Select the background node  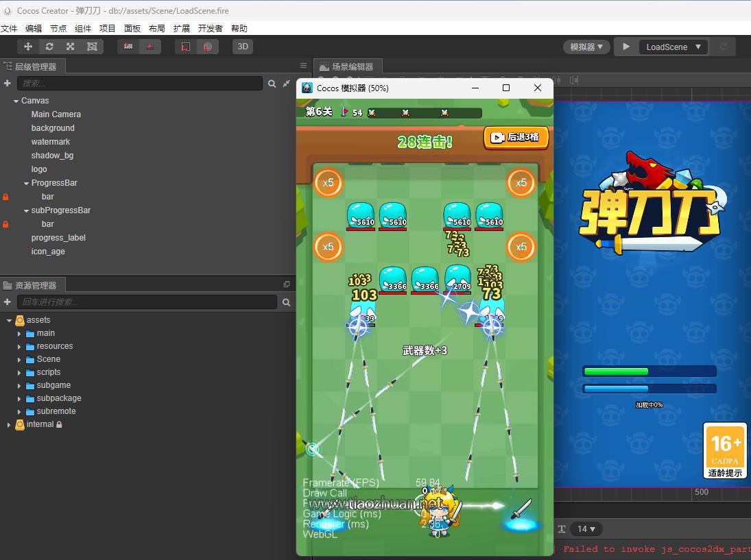53,127
